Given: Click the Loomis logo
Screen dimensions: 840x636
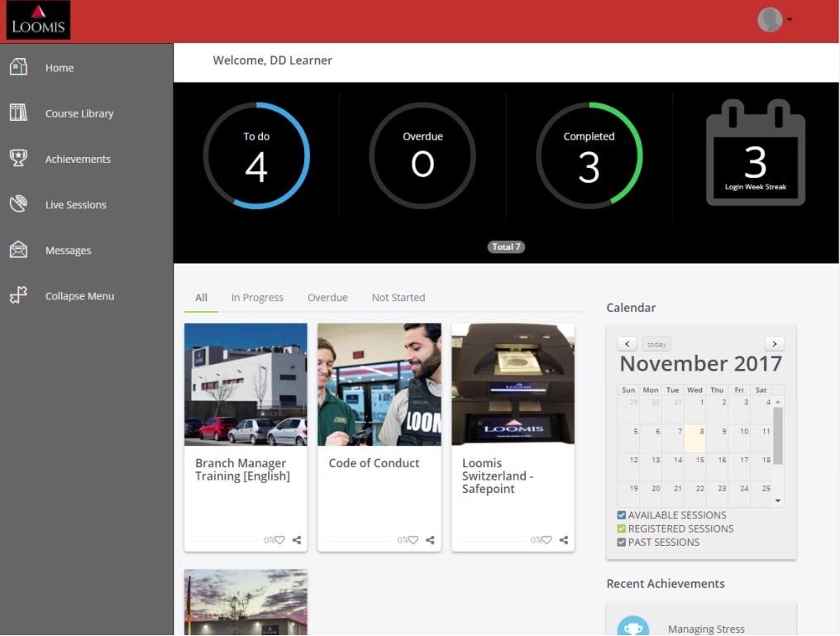Looking at the screenshot, I should pyautogui.click(x=38, y=21).
